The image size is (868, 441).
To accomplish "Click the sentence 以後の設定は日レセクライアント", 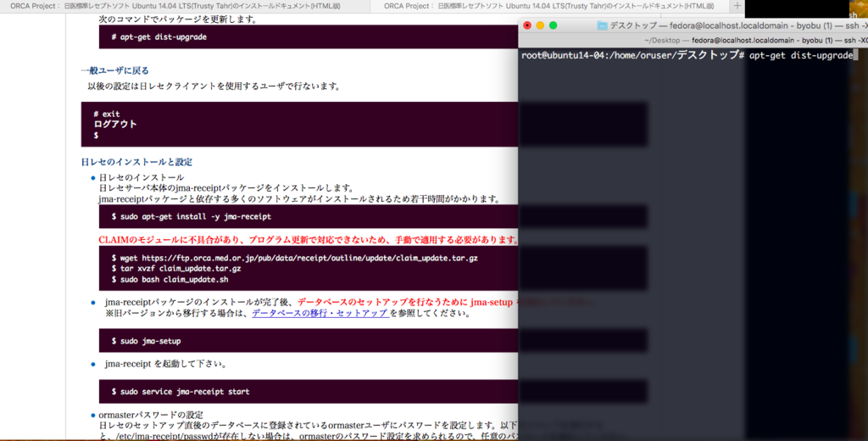I will pyautogui.click(x=214, y=86).
